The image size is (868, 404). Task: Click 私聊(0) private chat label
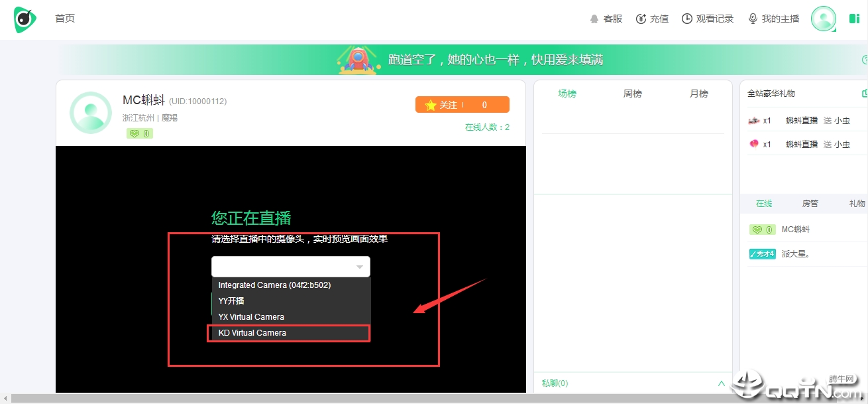tap(555, 383)
